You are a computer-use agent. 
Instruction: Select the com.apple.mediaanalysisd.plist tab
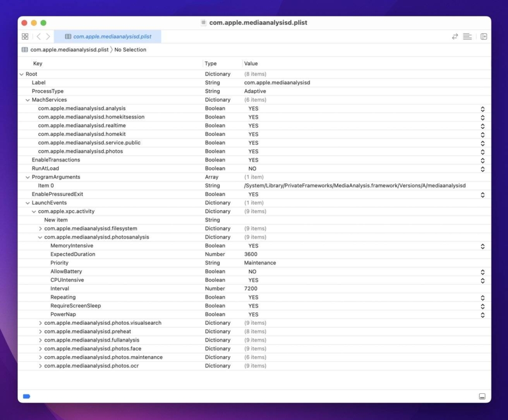click(113, 36)
